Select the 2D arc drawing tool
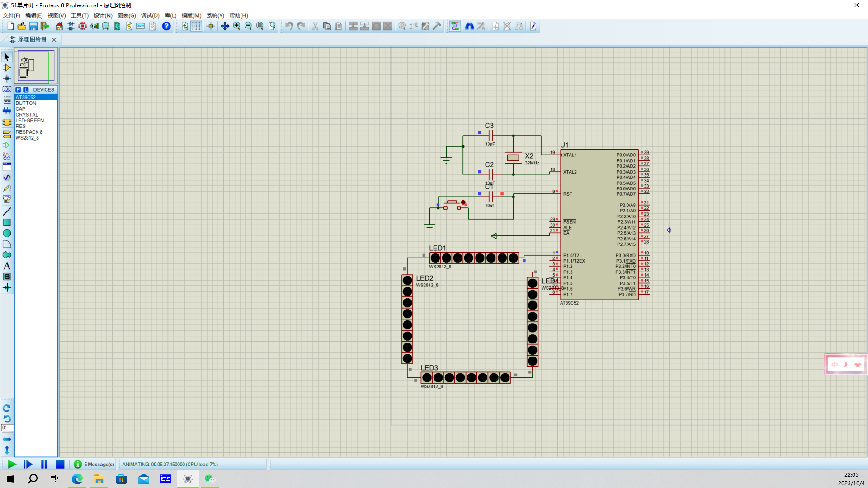This screenshot has width=868, height=488. 7,244
